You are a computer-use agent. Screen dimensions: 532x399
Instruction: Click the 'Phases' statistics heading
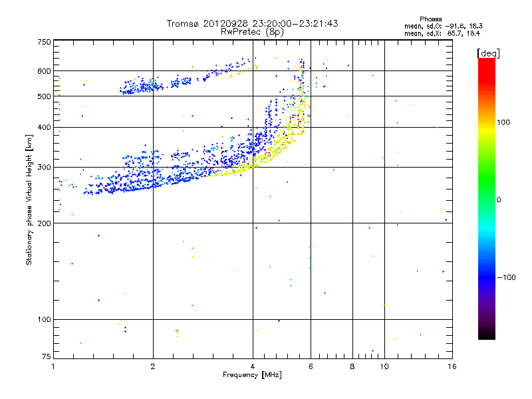point(430,19)
